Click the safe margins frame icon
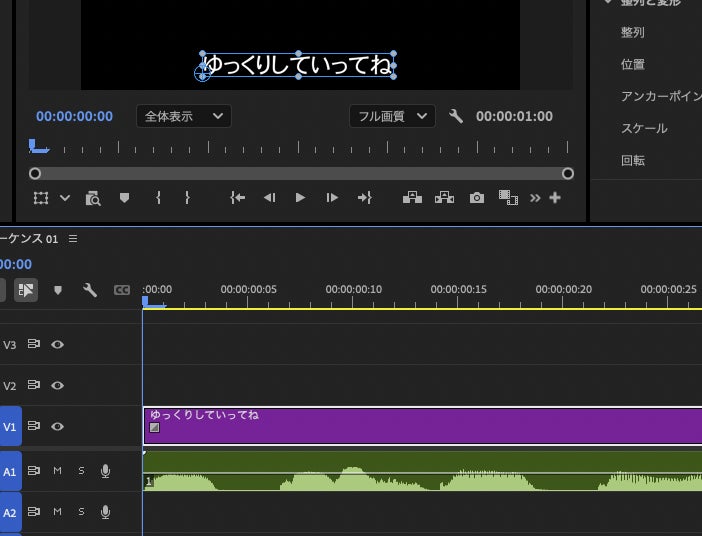 coord(41,198)
